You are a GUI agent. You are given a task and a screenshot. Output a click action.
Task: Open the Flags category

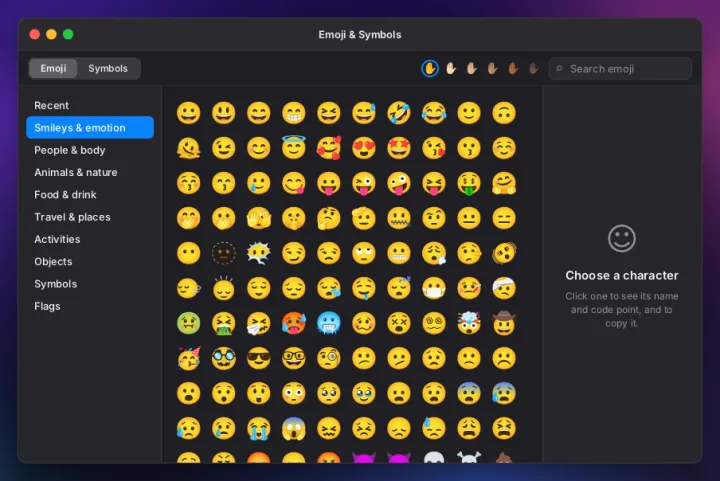90,306
